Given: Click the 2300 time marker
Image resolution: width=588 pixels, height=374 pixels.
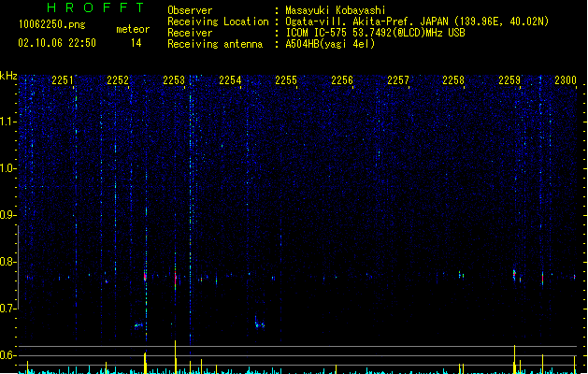Looking at the screenshot, I should (x=566, y=80).
